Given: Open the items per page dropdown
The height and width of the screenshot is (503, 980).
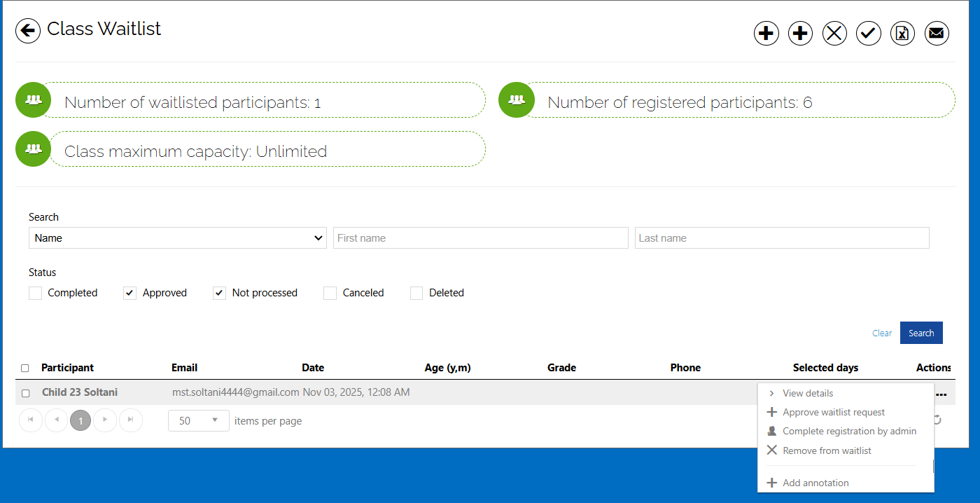Looking at the screenshot, I should (x=199, y=421).
